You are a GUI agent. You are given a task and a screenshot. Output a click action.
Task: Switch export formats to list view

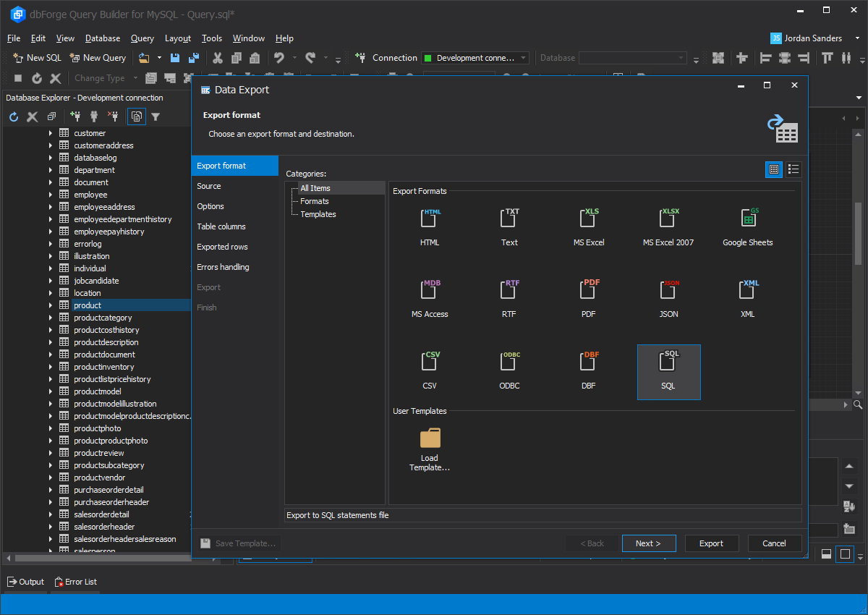793,169
